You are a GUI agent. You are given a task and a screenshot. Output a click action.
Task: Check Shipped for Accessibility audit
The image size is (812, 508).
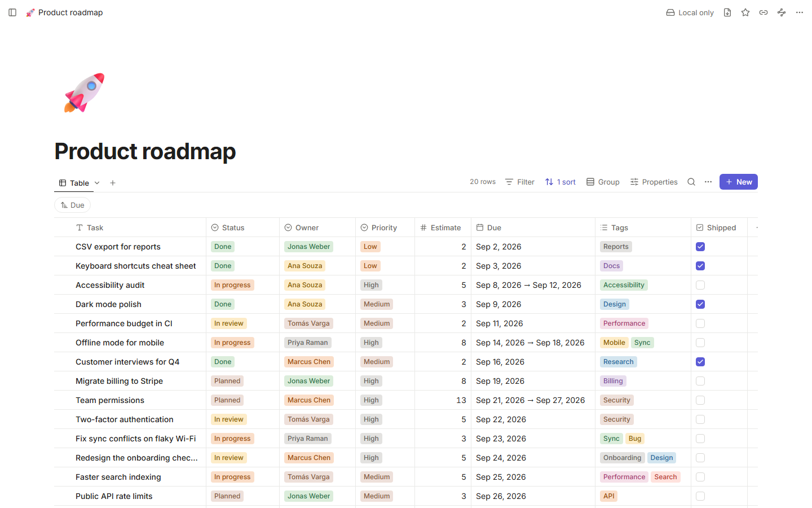point(700,285)
